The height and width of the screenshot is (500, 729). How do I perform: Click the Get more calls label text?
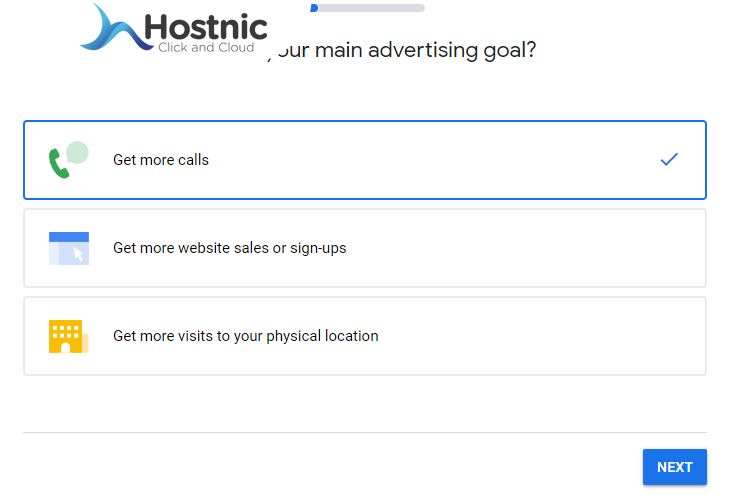point(161,160)
